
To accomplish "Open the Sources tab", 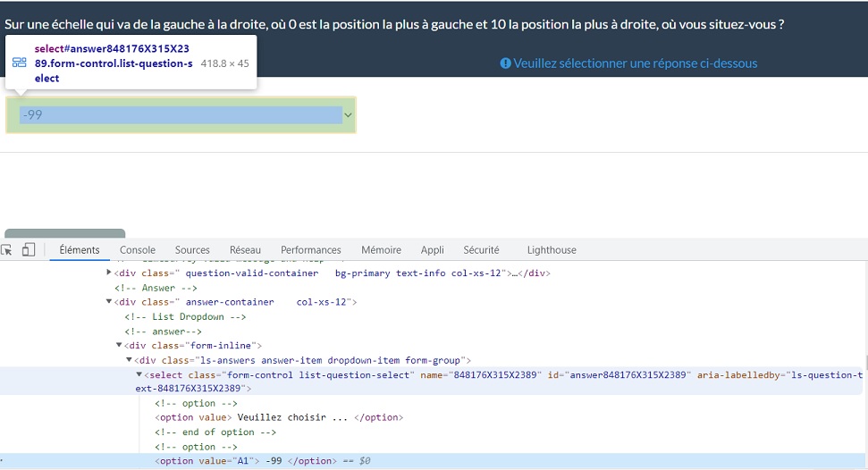I will (x=192, y=250).
